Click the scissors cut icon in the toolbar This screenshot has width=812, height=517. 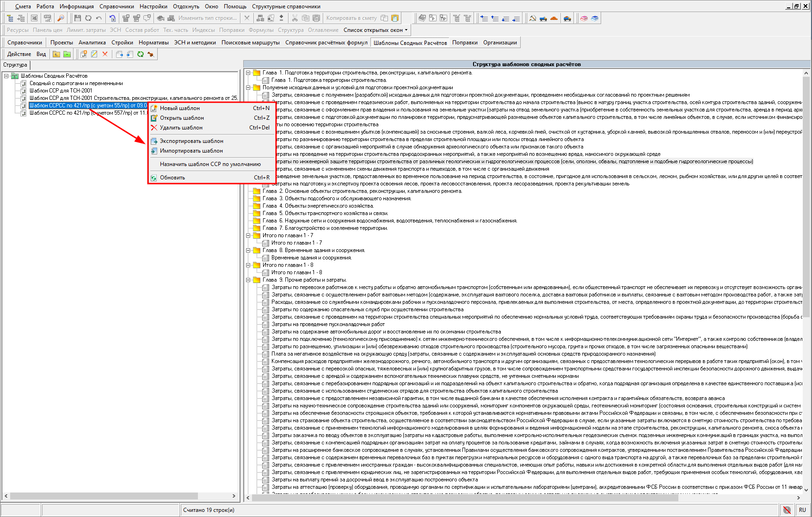point(295,18)
